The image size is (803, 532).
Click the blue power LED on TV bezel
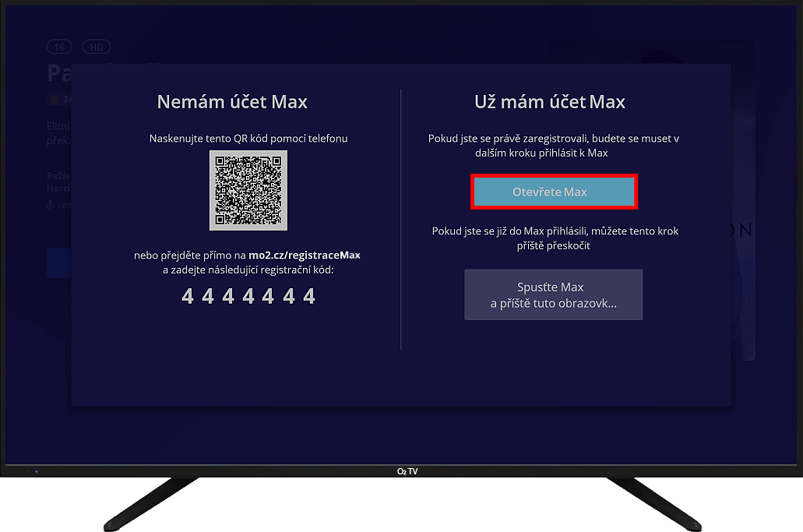tap(36, 471)
